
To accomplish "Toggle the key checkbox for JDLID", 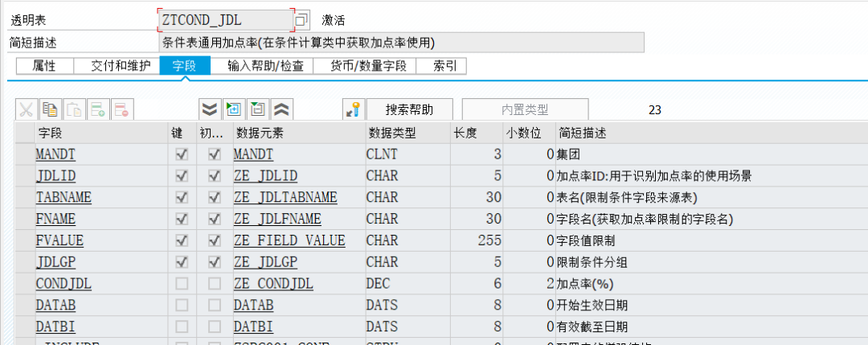I will [x=181, y=176].
